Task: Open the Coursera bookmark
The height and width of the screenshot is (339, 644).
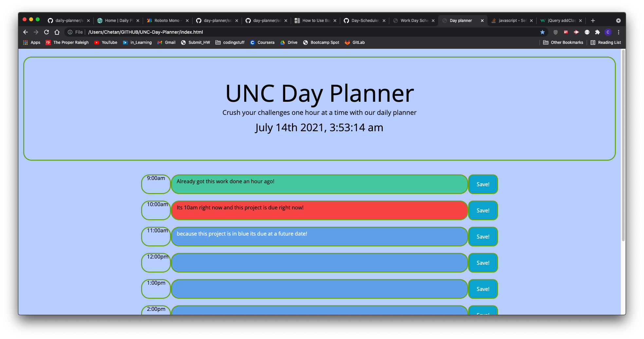Action: [x=262, y=42]
